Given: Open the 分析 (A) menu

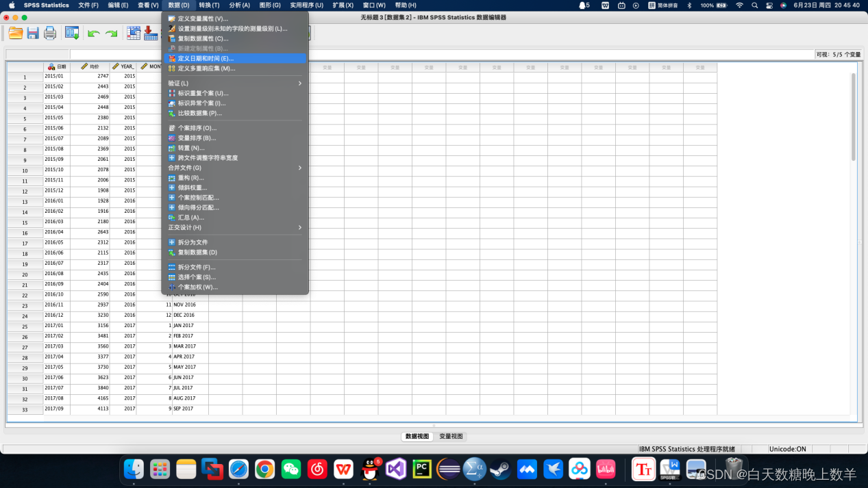Looking at the screenshot, I should point(239,5).
